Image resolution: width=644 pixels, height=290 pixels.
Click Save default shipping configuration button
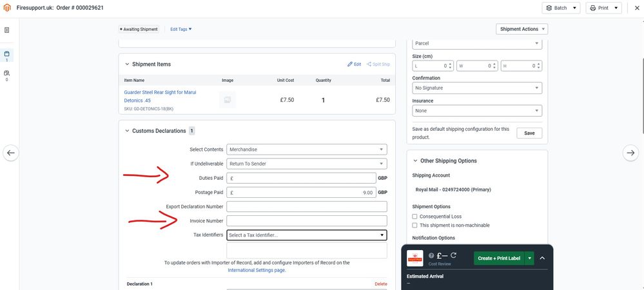[529, 133]
